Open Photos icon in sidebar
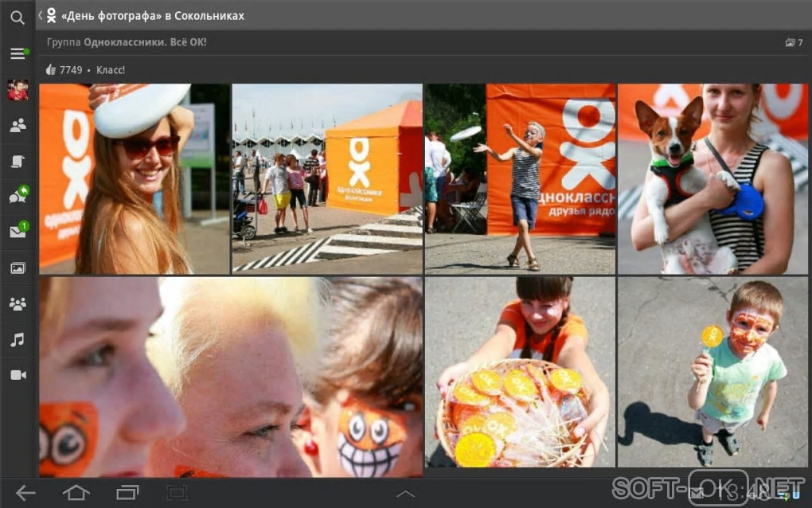The width and height of the screenshot is (812, 508). tap(18, 268)
